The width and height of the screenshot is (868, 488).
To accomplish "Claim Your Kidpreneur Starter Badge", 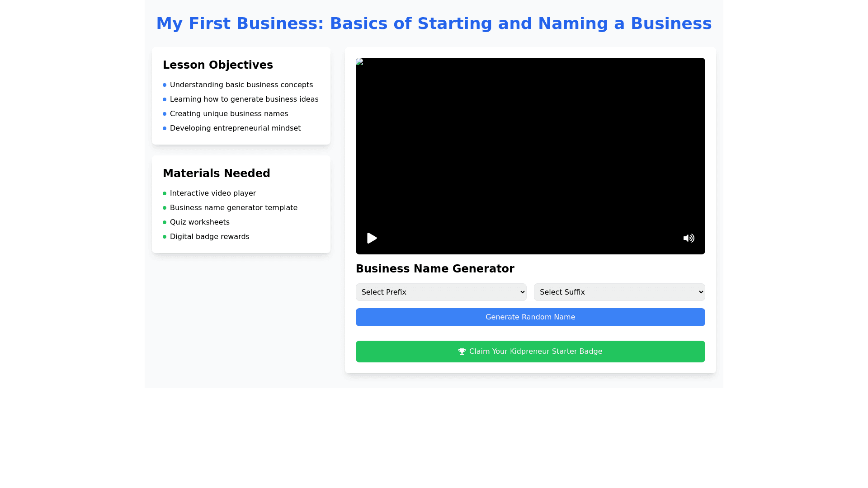I will [x=530, y=352].
